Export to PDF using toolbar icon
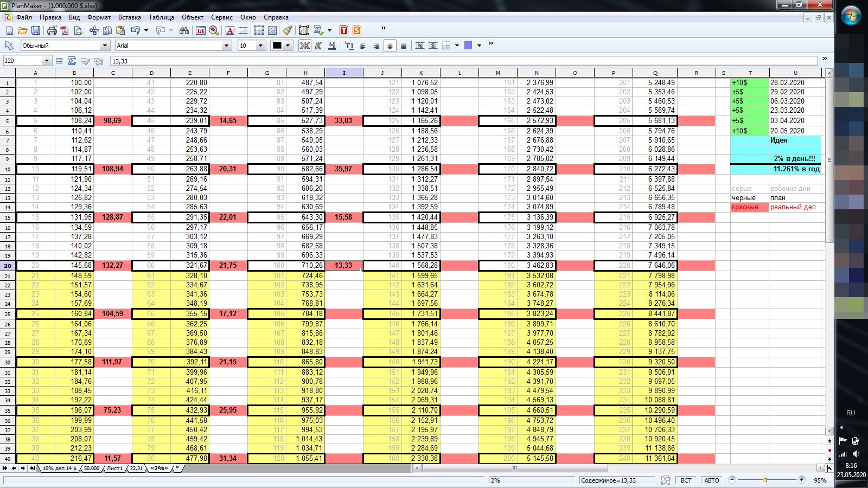Screen dimensions: 868x488 (65, 30)
